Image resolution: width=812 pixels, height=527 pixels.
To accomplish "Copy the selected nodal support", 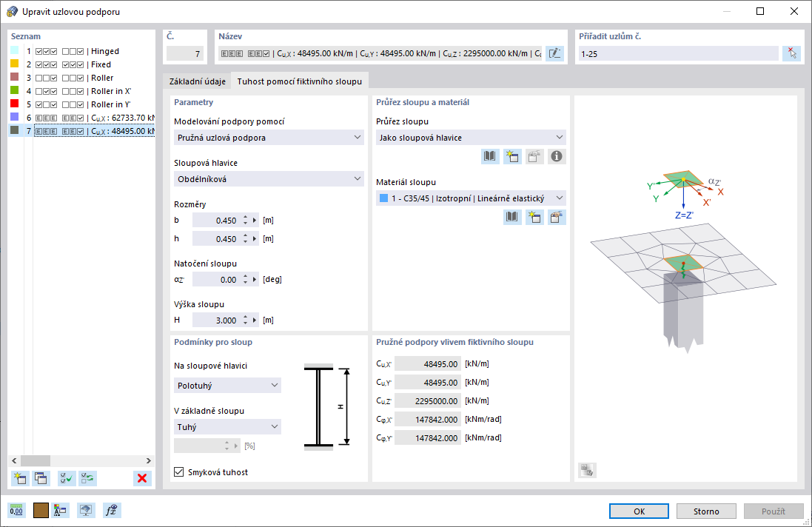I will tap(41, 478).
